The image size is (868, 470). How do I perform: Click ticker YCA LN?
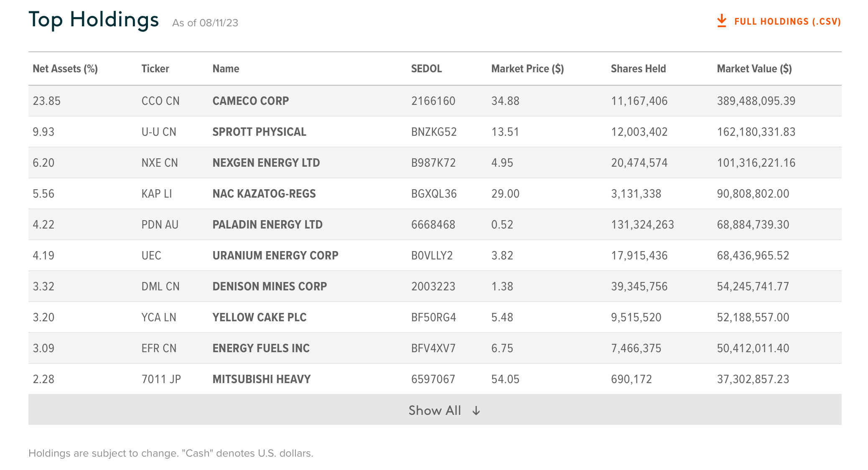[159, 318]
